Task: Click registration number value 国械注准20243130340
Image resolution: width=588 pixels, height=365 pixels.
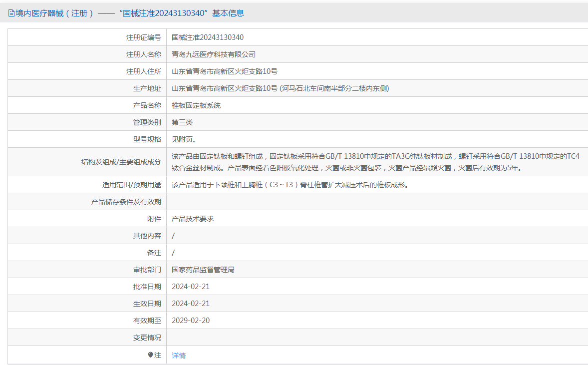Action: [x=207, y=37]
